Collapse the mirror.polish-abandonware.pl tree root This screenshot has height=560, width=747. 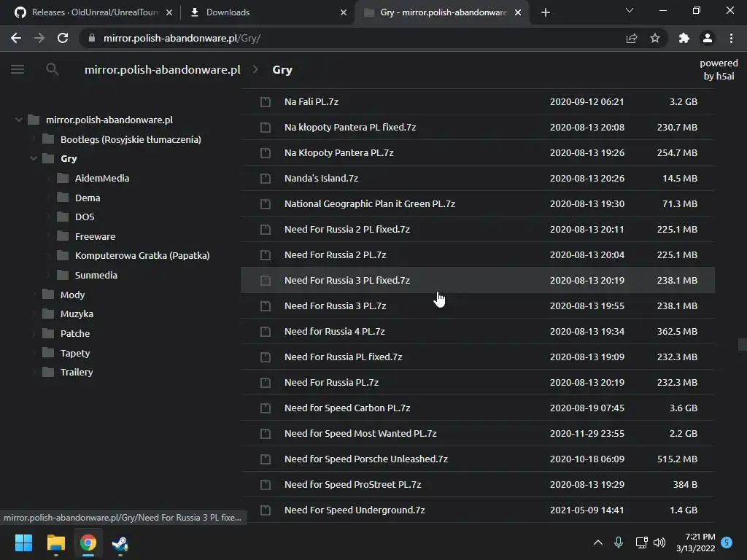coord(18,120)
